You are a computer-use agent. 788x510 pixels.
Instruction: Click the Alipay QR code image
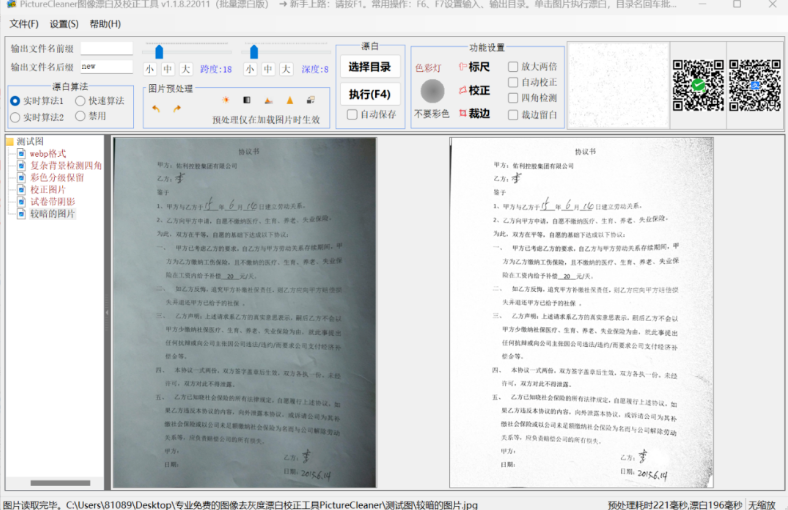[755, 85]
